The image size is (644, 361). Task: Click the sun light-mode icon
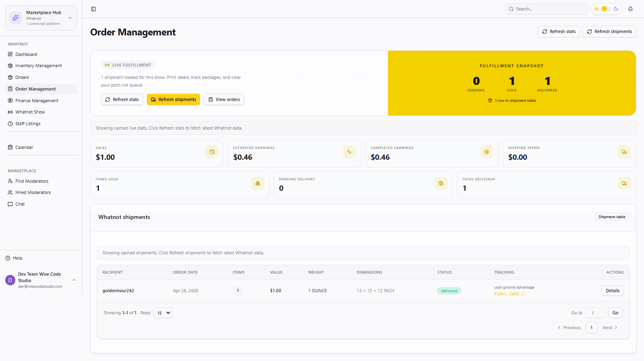[597, 9]
